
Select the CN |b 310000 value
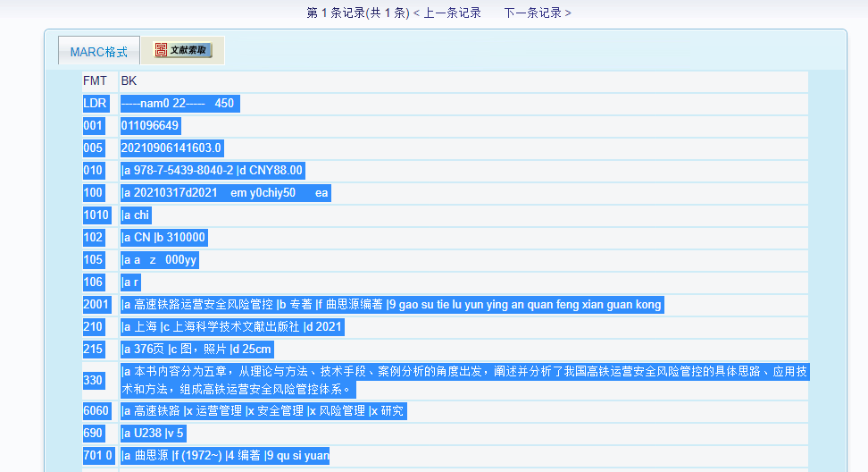coord(163,237)
